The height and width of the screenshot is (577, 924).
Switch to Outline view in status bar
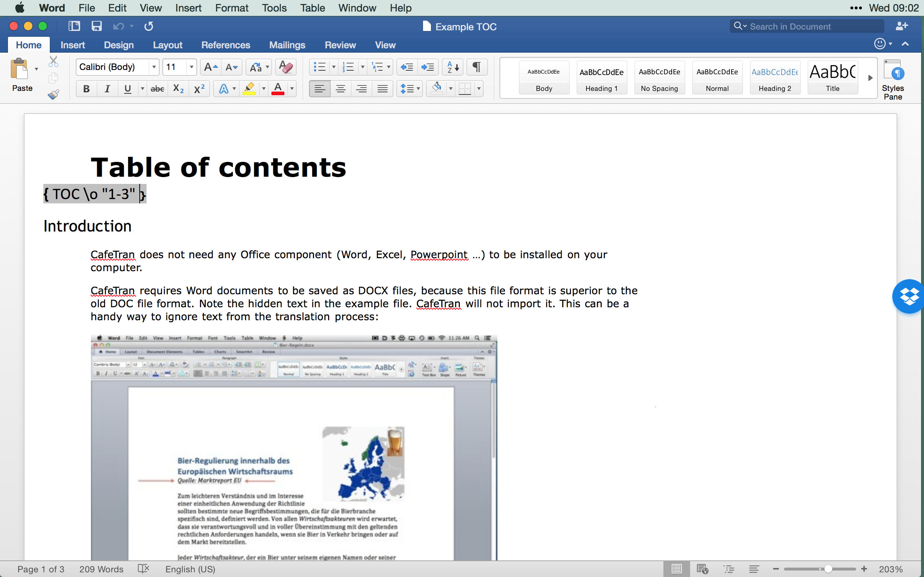pos(729,569)
